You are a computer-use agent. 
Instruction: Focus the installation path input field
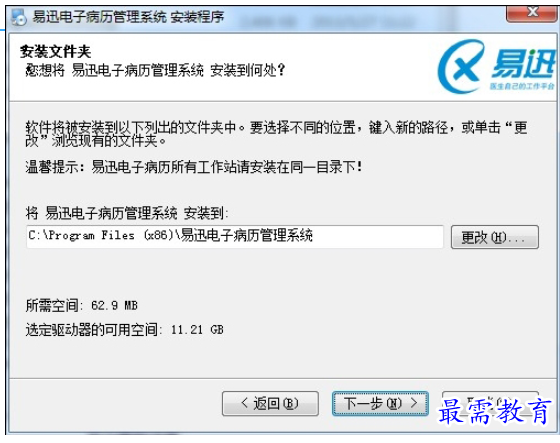point(235,236)
